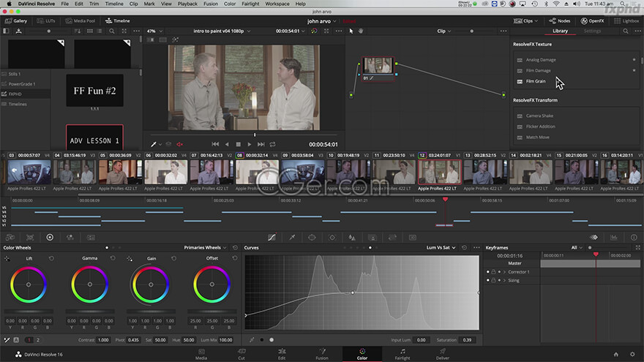Open the Lum Vs Sat curve dropdown
Screen dimensions: 644x362
[x=441, y=247]
